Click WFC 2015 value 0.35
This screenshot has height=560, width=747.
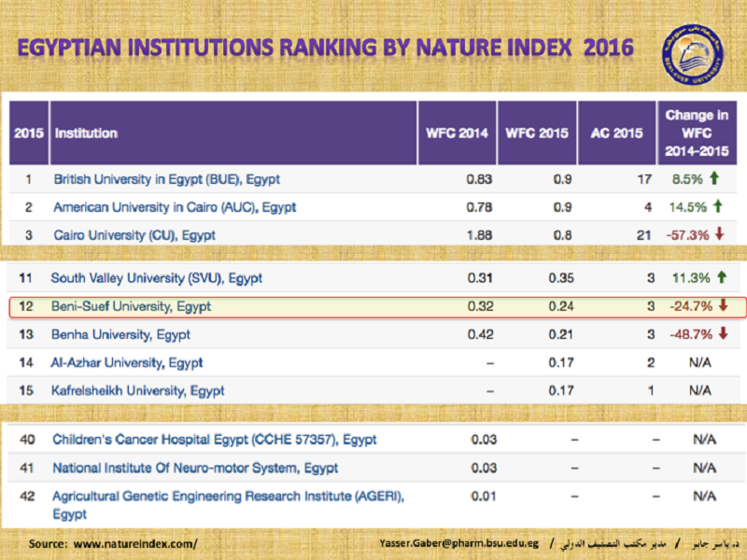click(561, 278)
